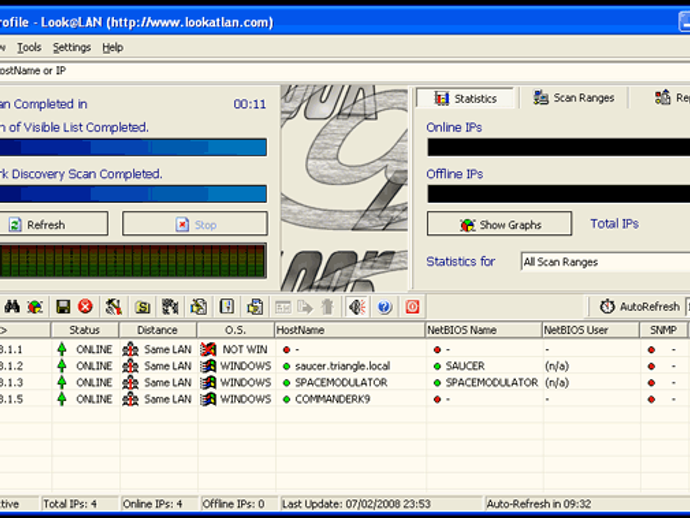Click the Stop button
The image size is (690, 518).
click(195, 224)
